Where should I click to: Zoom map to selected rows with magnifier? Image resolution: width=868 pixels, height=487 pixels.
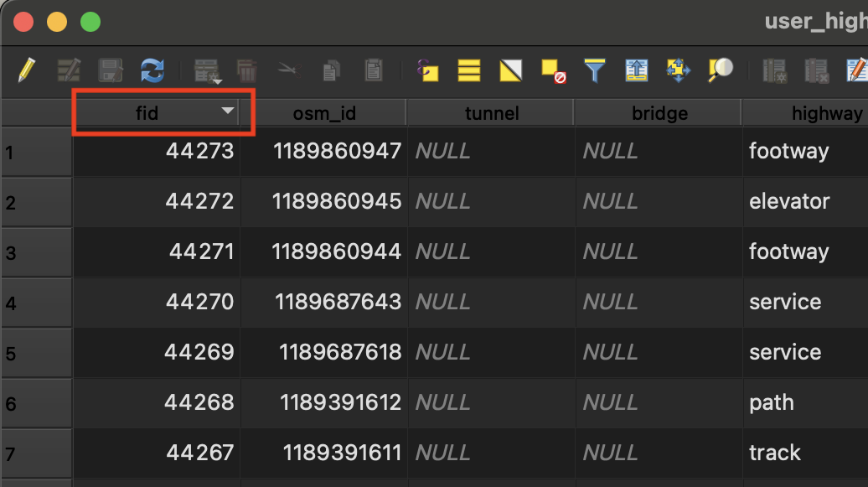(x=720, y=70)
